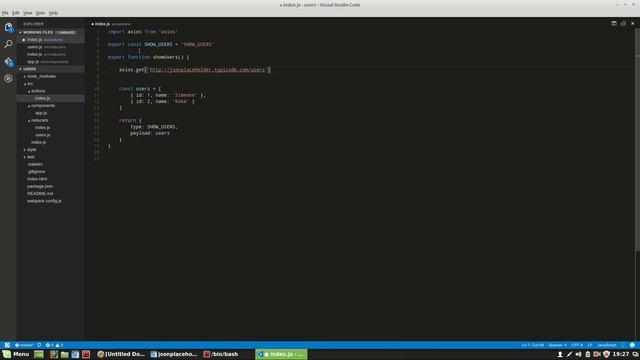
Task: Collapse the USERS project section
Action: point(51,69)
